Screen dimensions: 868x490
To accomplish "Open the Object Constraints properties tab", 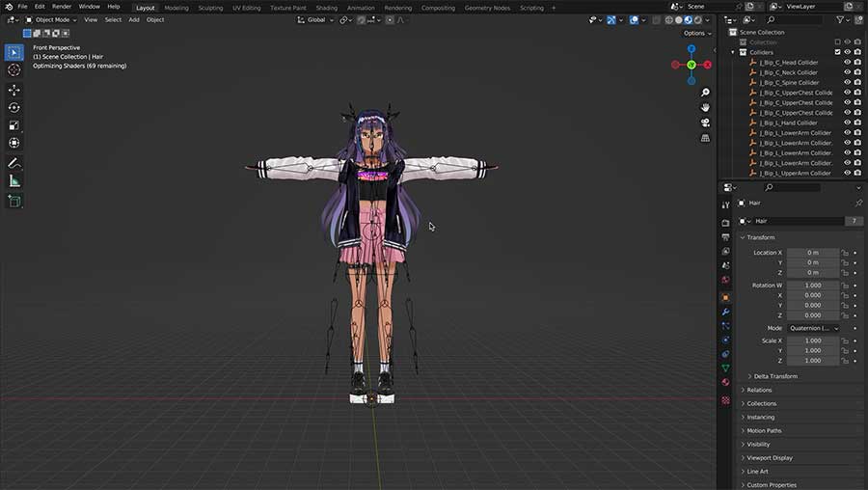I will (725, 354).
